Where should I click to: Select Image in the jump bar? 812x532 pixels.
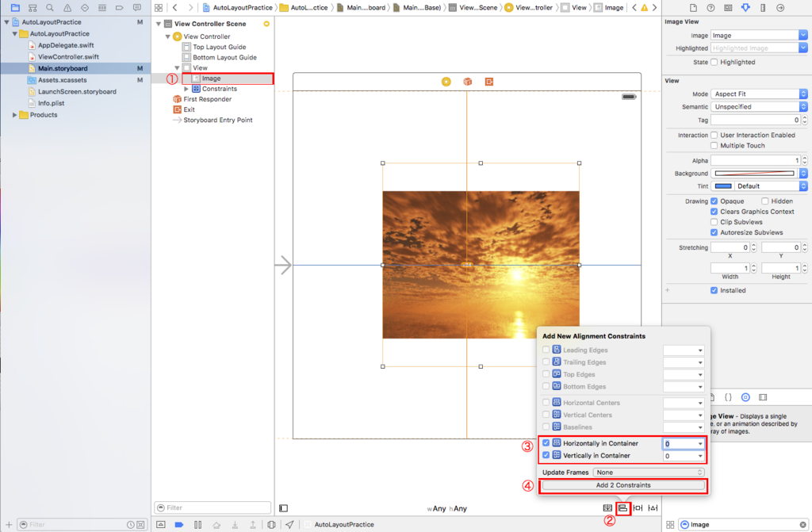point(609,8)
